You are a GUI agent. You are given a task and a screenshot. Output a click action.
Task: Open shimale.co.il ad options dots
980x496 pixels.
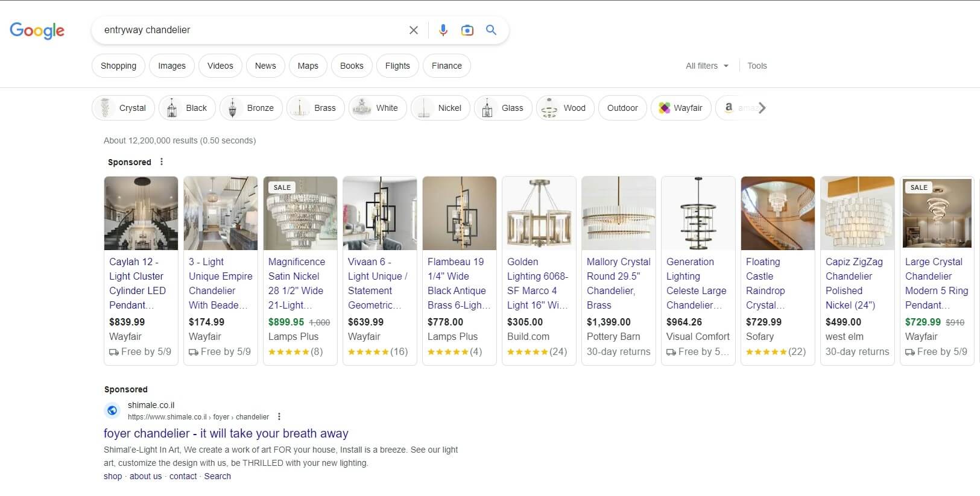(x=279, y=416)
